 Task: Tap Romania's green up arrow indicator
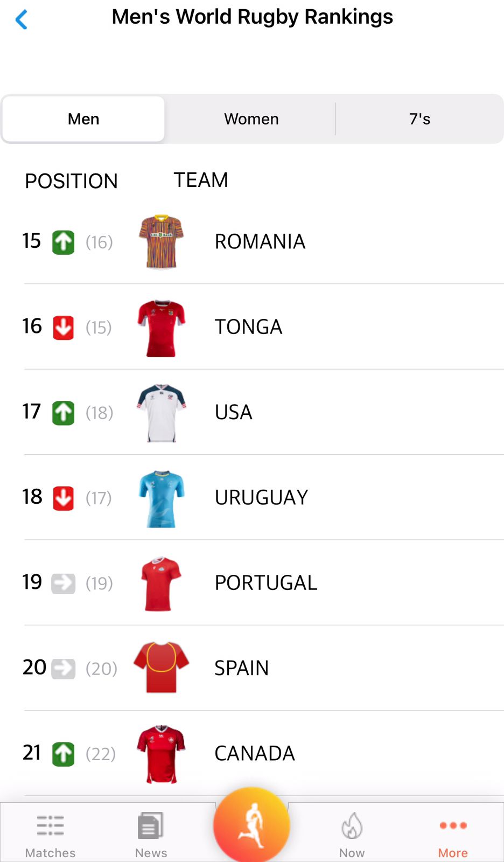point(64,242)
